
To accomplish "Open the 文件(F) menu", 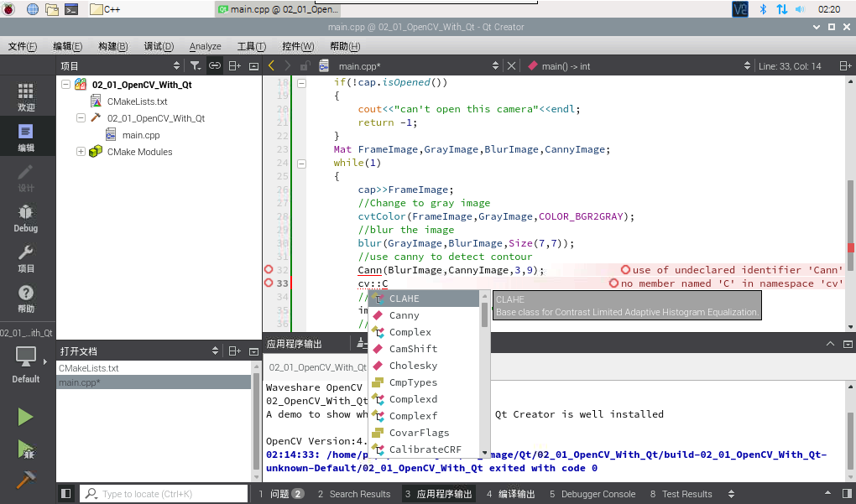I will (23, 46).
